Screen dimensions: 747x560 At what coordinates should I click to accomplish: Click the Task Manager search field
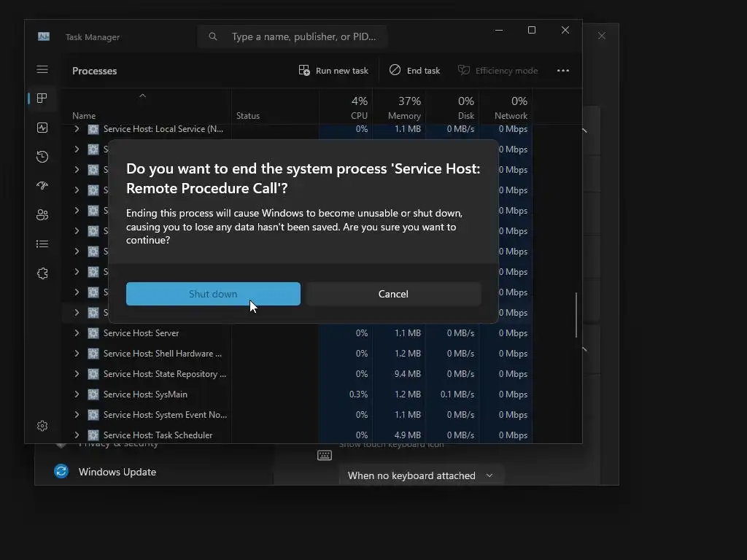(x=293, y=36)
